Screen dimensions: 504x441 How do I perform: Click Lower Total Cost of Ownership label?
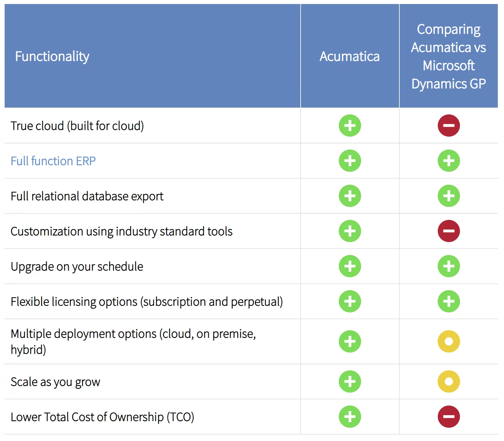[x=102, y=417]
